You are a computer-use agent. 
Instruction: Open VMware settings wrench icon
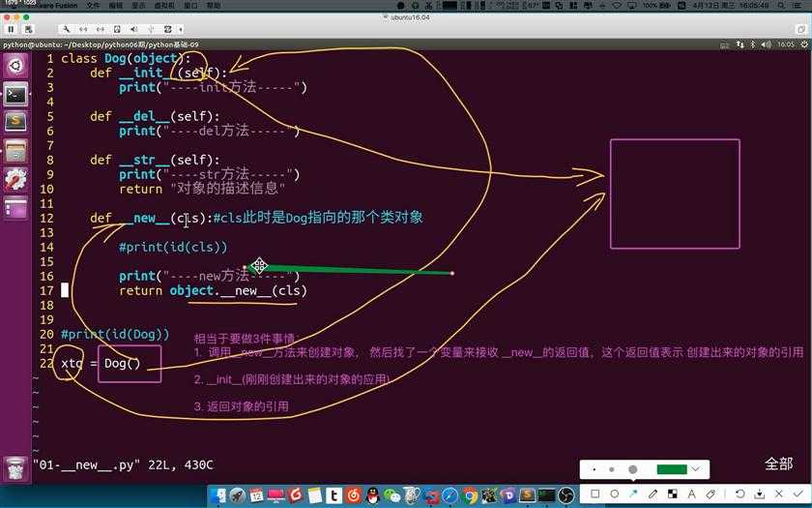[x=67, y=29]
